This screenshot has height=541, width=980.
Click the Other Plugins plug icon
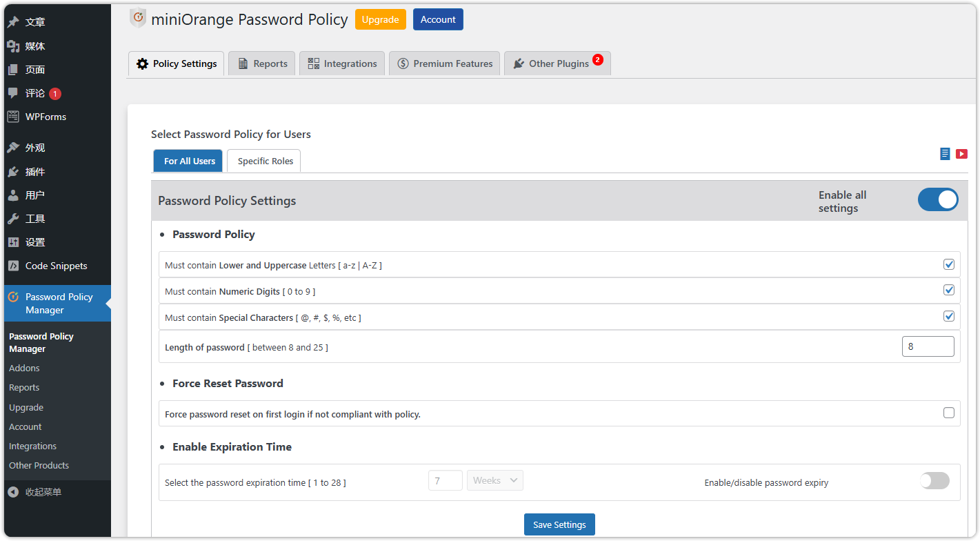(x=519, y=63)
